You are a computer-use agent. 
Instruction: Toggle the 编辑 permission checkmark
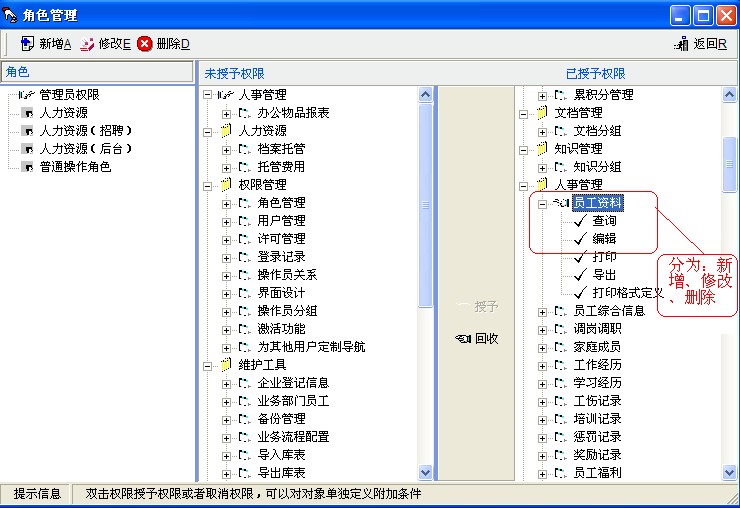579,239
